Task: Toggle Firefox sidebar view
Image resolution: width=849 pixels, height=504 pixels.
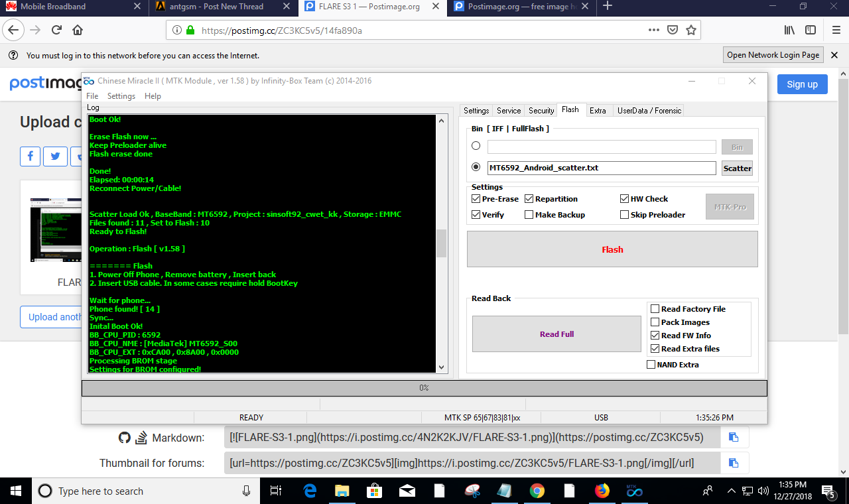Action: [811, 31]
